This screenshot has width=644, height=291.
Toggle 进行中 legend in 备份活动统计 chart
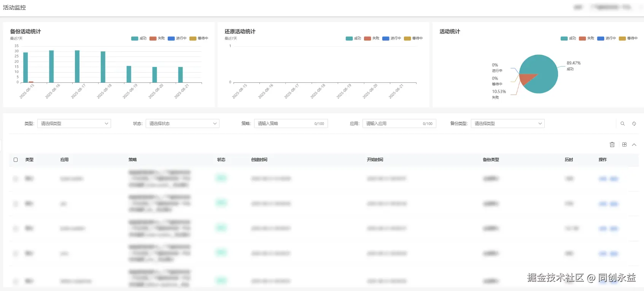click(x=177, y=38)
